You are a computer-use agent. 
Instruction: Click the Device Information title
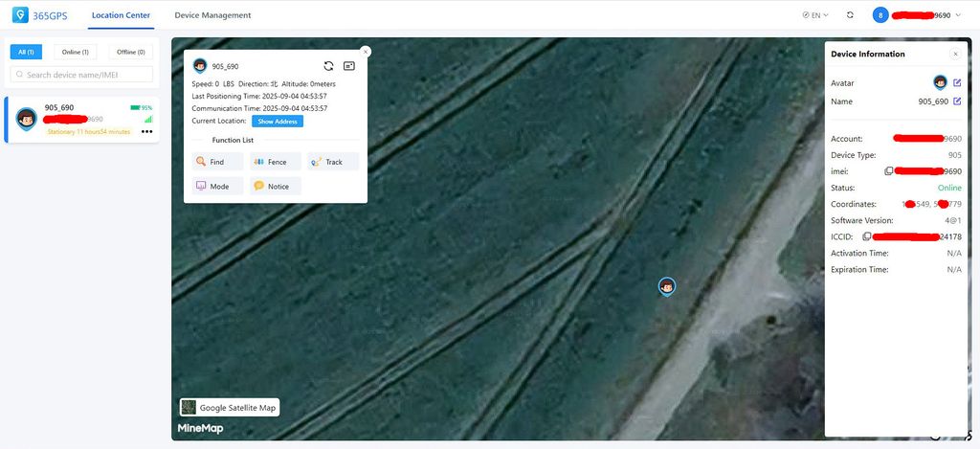coord(867,54)
